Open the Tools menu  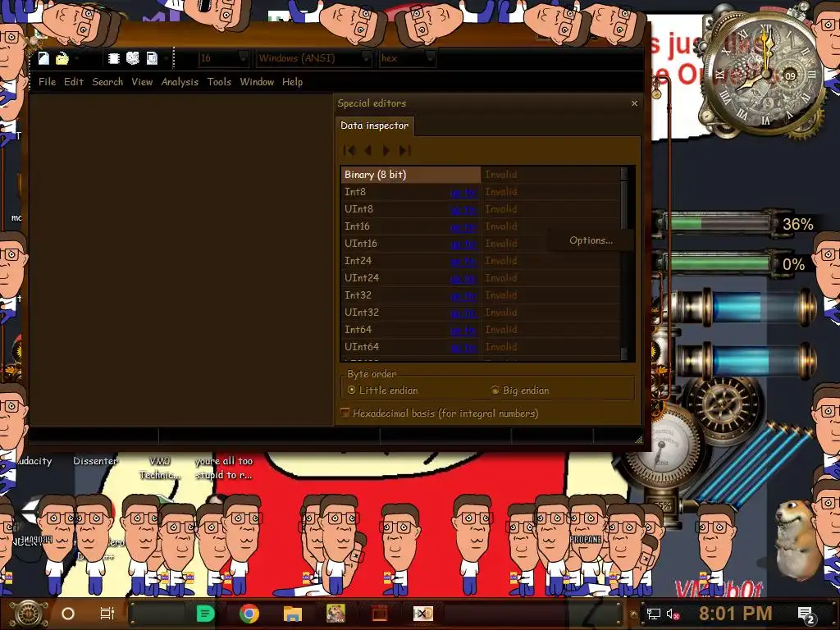tap(219, 82)
